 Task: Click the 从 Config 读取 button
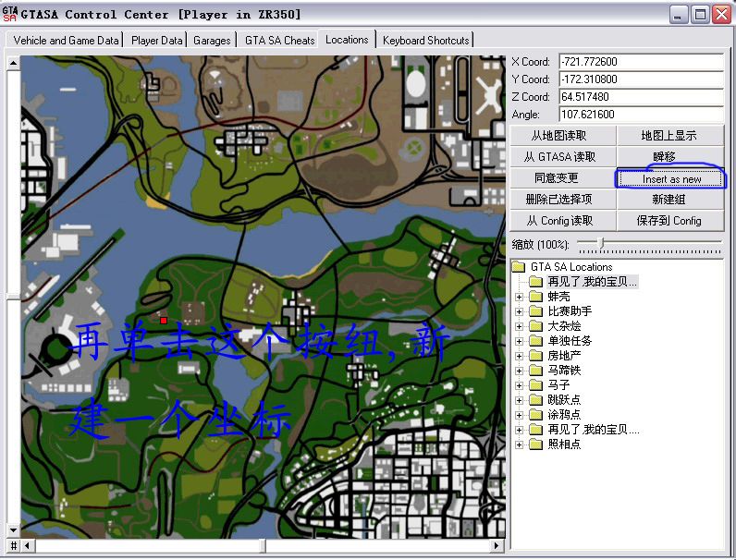[563, 221]
